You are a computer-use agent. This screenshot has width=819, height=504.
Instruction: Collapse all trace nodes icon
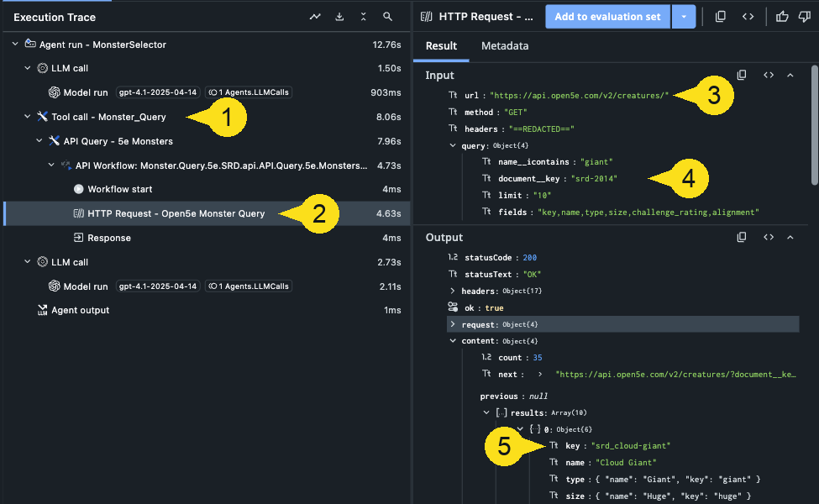tap(364, 17)
